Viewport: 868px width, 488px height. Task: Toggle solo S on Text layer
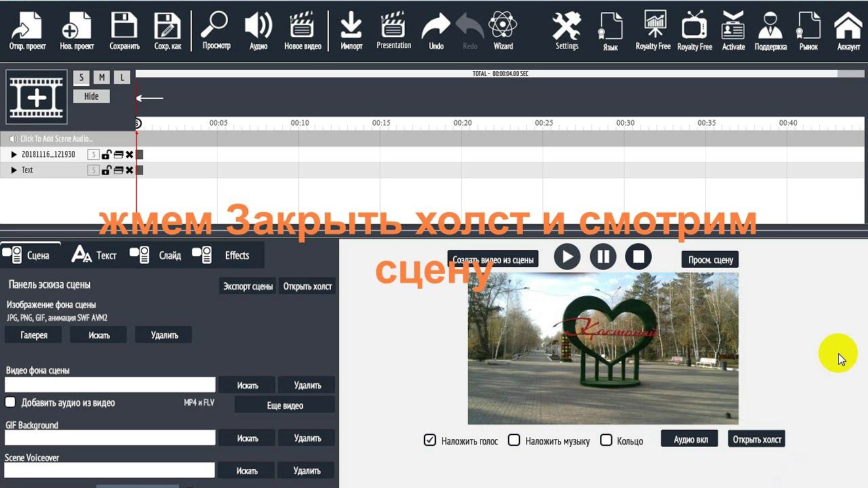[x=94, y=170]
